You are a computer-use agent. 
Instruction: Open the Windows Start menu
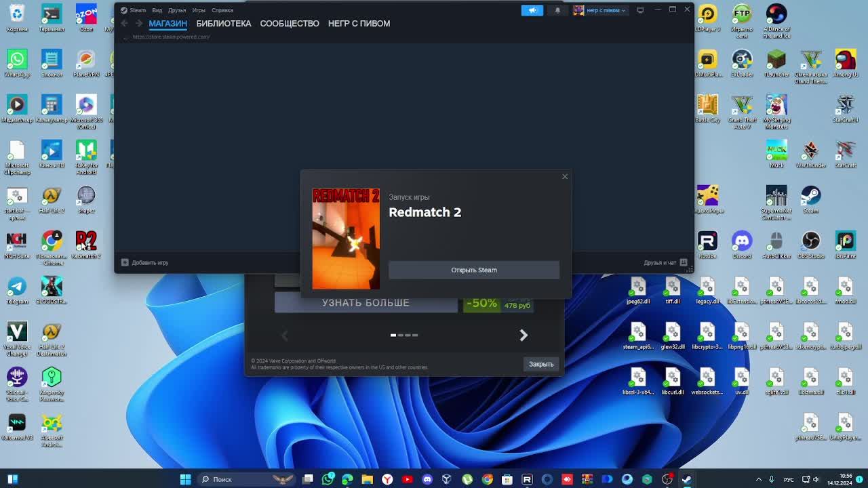(185, 479)
